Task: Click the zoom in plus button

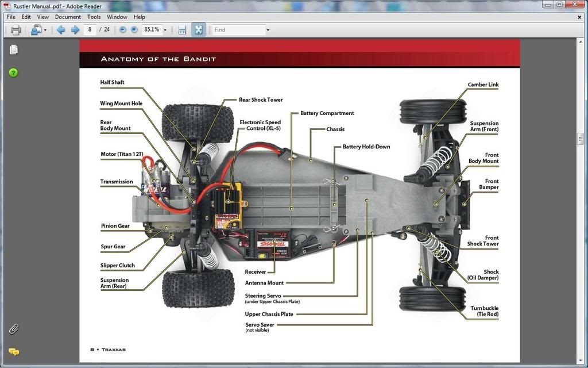Action: 134,30
